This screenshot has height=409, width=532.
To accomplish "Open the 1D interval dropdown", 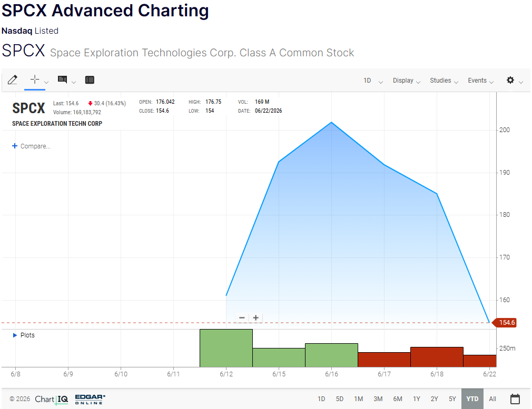I will click(373, 81).
